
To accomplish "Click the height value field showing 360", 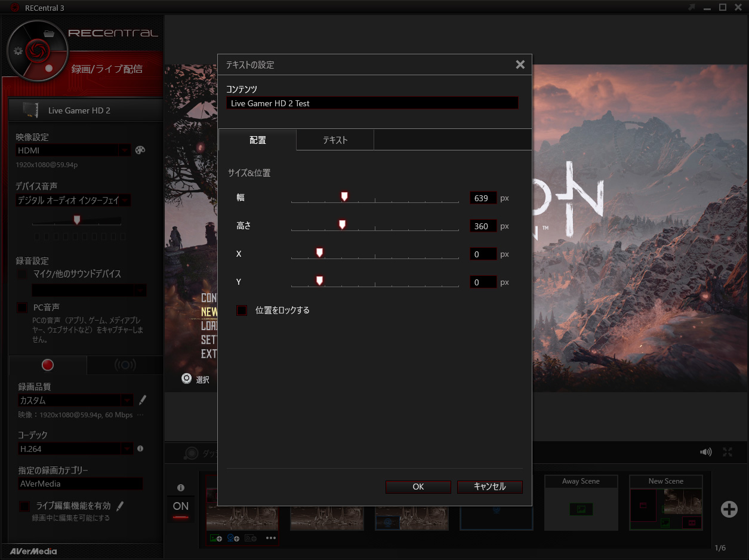I will (483, 226).
